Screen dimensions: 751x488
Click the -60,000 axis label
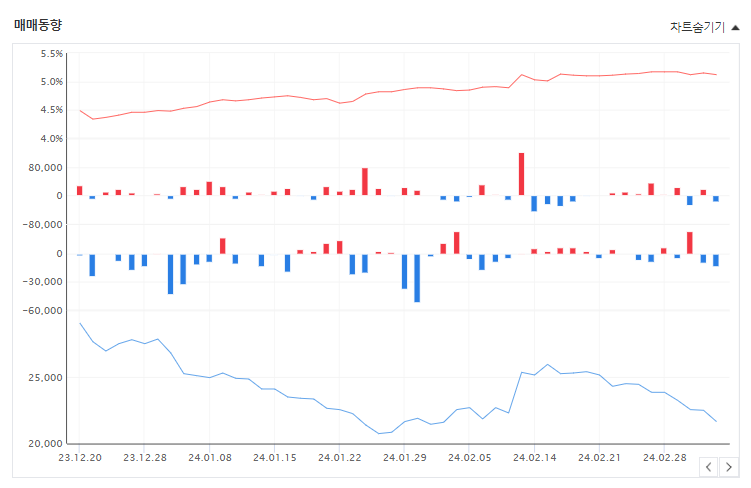[x=43, y=311]
